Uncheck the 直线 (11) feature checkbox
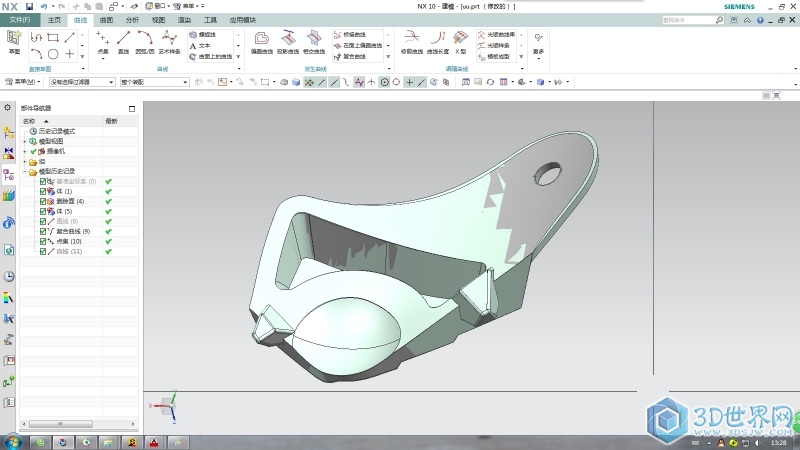The height and width of the screenshot is (450, 800). point(43,252)
